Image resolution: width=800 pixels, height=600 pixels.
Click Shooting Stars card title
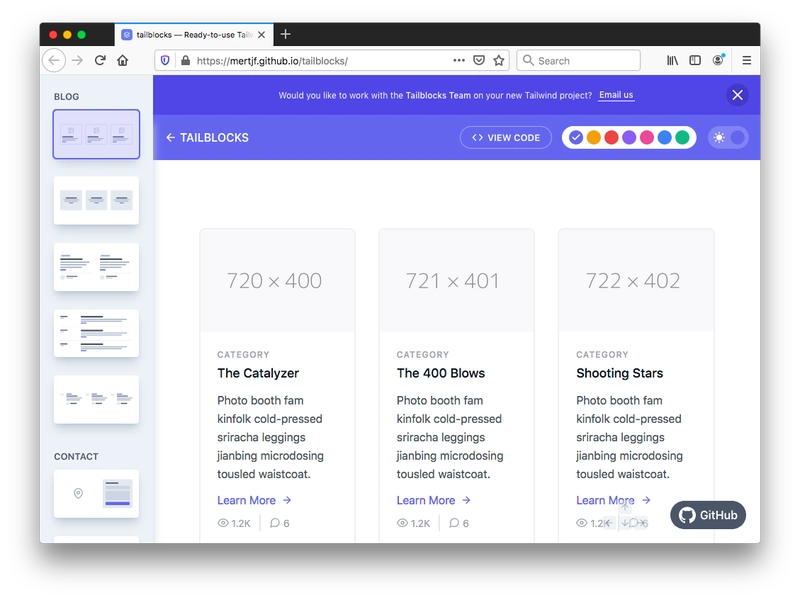pyautogui.click(x=619, y=373)
